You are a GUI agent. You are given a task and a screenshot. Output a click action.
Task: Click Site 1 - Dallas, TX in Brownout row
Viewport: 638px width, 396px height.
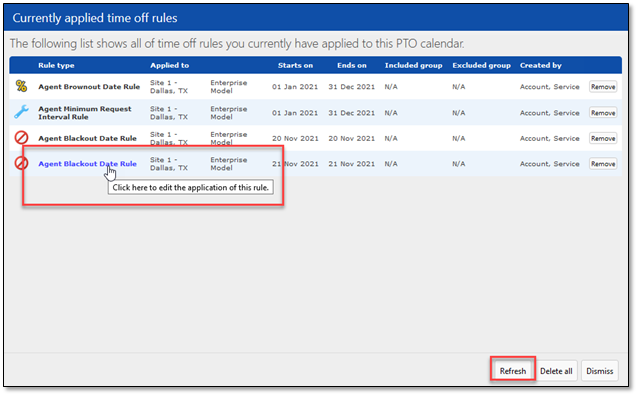tap(169, 87)
